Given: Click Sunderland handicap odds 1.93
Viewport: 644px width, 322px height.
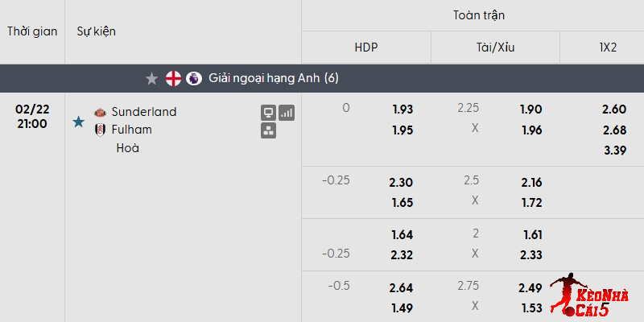Looking at the screenshot, I should click(402, 109).
